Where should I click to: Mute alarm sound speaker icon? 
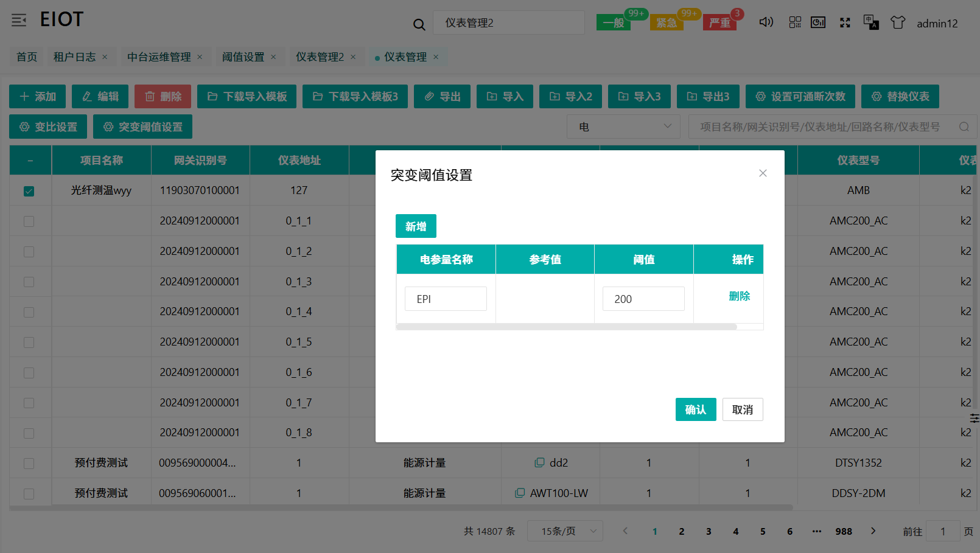[766, 23]
